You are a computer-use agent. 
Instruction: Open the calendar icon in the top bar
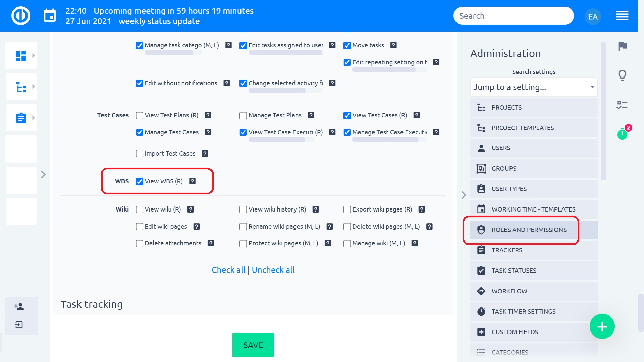click(x=50, y=15)
